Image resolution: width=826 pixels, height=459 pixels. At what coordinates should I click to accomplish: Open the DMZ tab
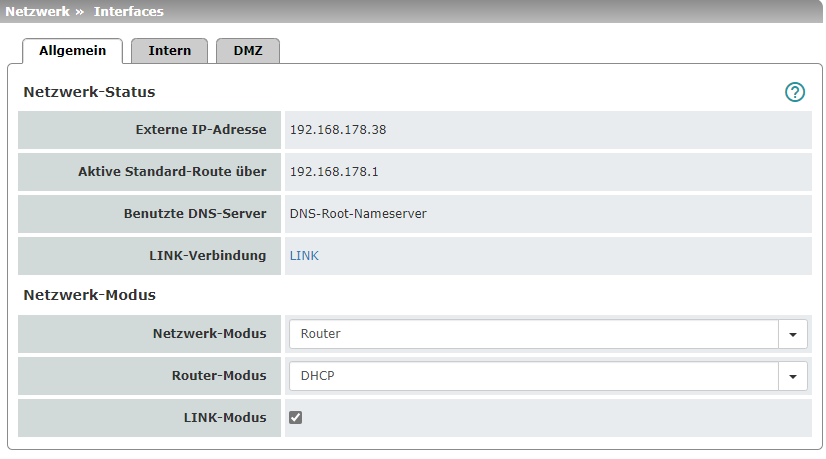click(x=248, y=51)
